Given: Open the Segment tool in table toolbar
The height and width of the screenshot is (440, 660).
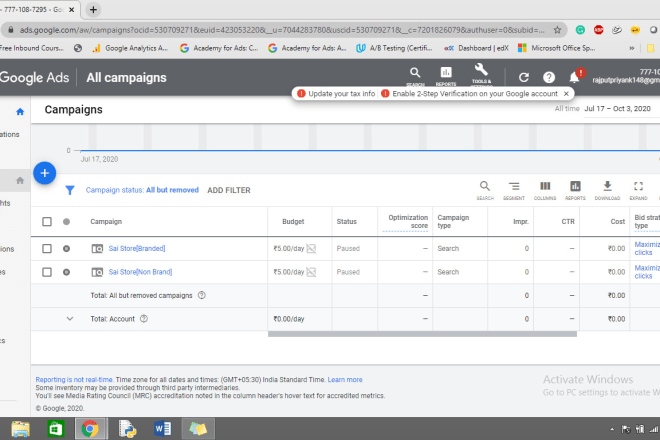Looking at the screenshot, I should pyautogui.click(x=514, y=190).
